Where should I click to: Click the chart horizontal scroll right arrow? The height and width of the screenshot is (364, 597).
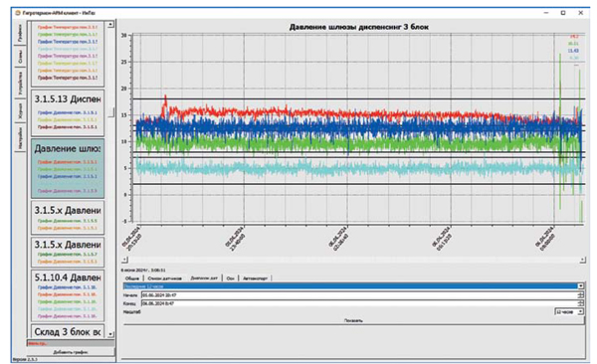tap(582, 260)
